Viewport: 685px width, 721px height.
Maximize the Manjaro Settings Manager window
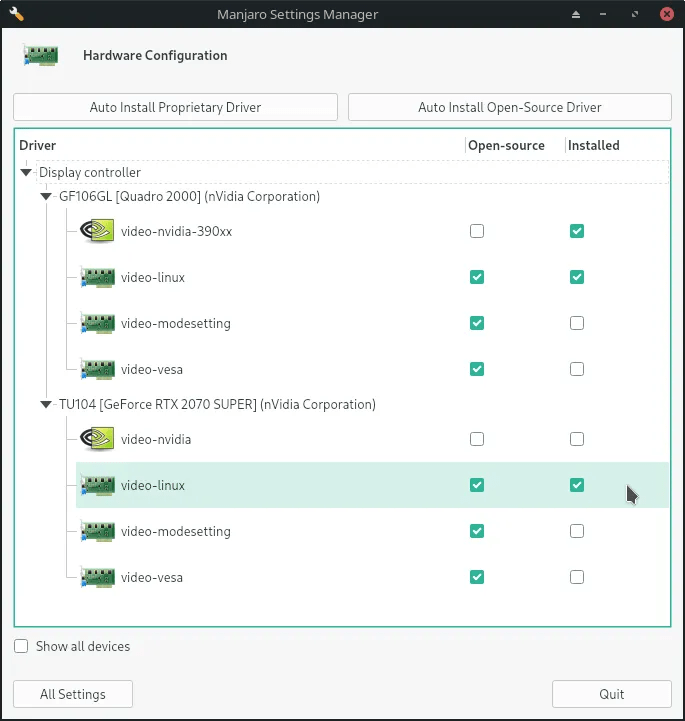pos(635,14)
